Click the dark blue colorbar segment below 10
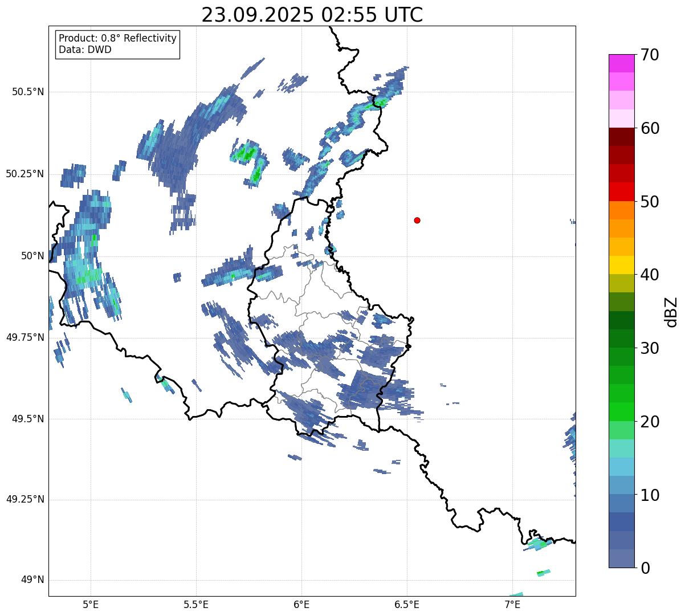The image size is (685, 616). 622,521
